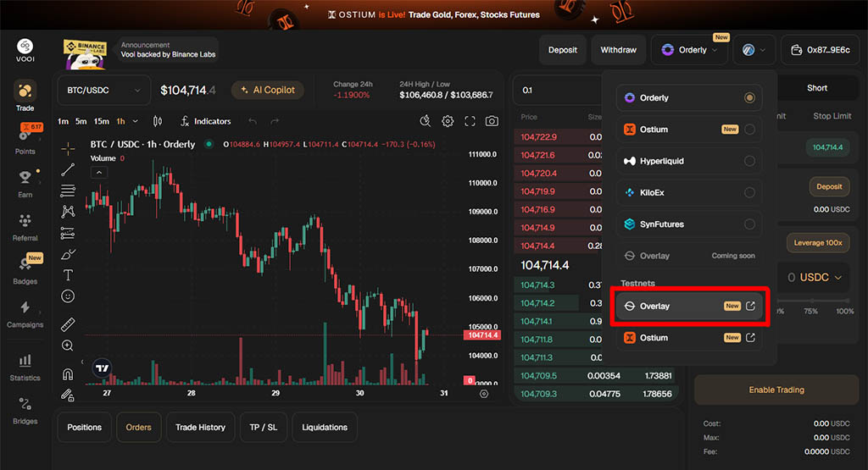Select the Fibonacci retracement tool

68,191
